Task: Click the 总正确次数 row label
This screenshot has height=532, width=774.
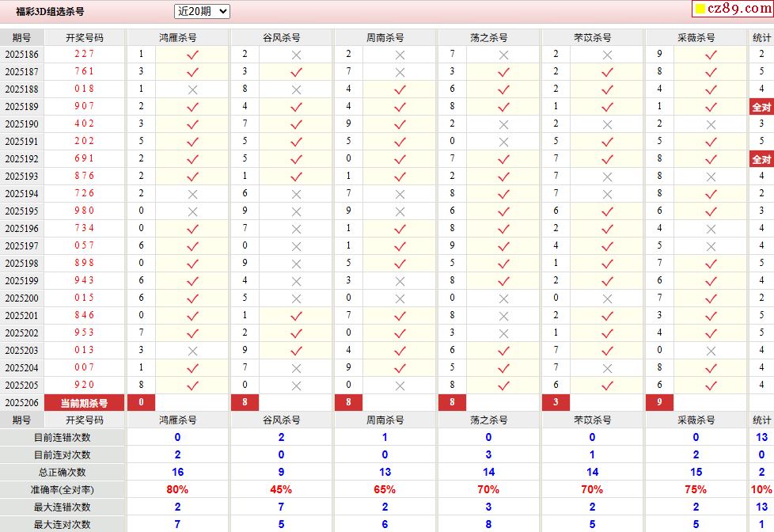Action: tap(63, 473)
